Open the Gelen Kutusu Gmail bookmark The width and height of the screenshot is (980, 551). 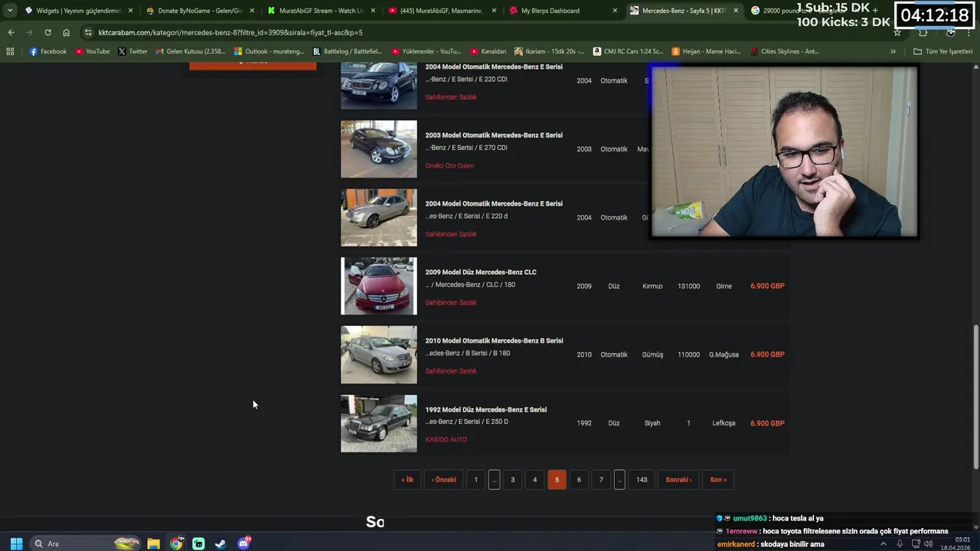190,51
